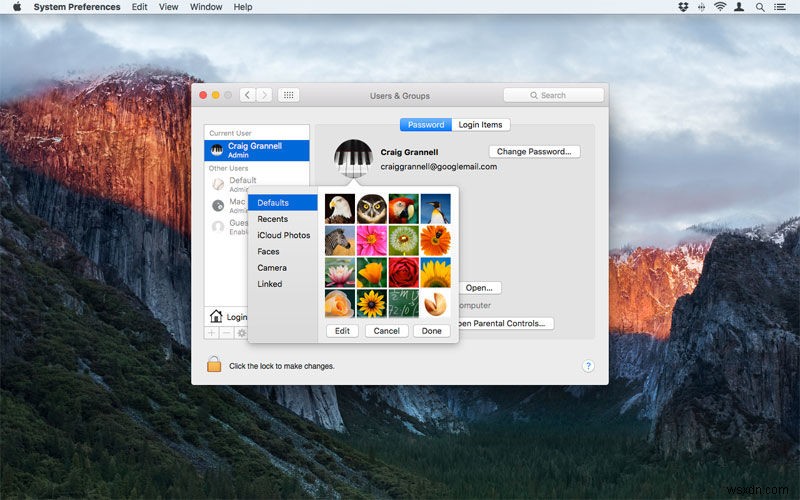This screenshot has height=500, width=800.
Task: Click the Dropbox menu bar icon
Action: (683, 7)
